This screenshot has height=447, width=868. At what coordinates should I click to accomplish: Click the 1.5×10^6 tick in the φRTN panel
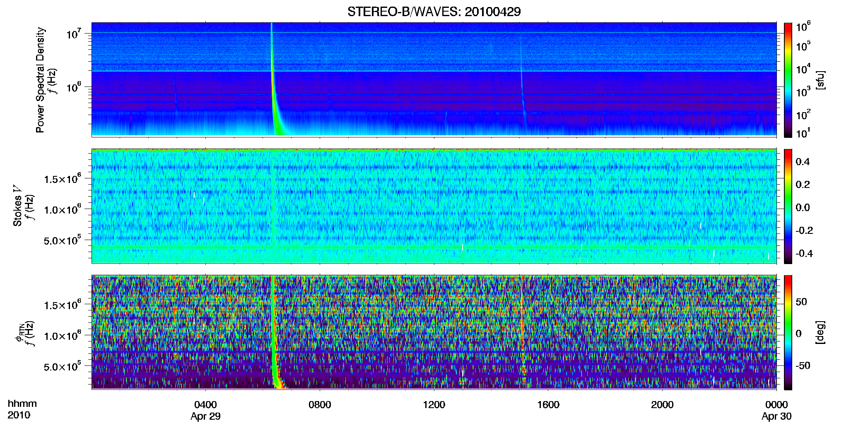point(63,305)
